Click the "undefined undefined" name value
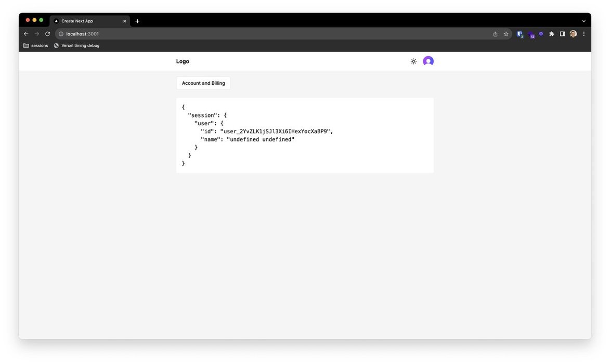Screen dimensions: 610x364 pos(260,139)
